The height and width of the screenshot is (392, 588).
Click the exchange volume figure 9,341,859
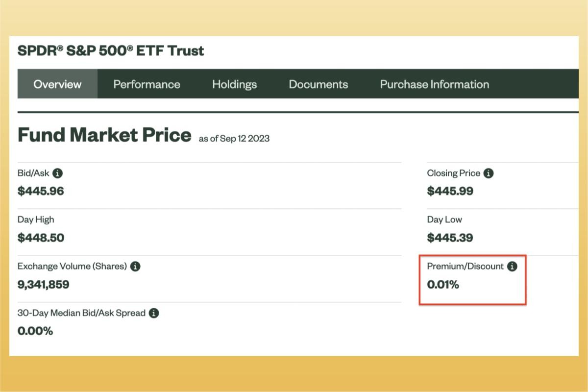[x=43, y=284]
